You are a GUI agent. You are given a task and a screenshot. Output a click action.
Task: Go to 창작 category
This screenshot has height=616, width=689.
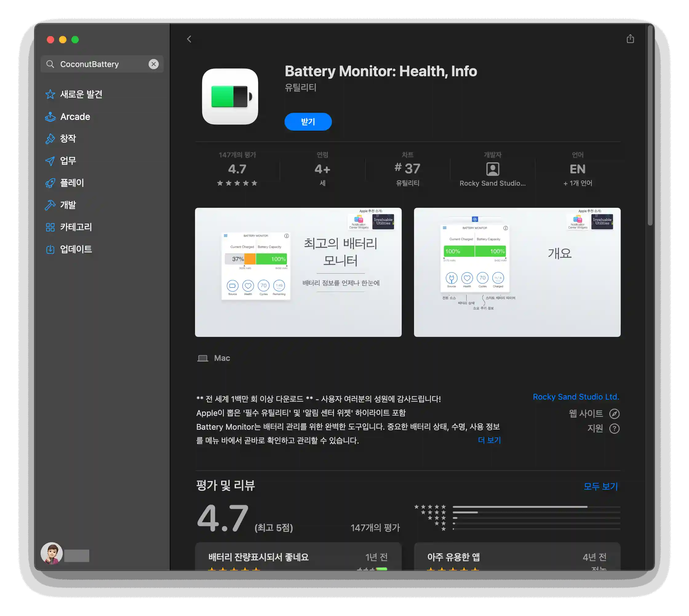coord(68,138)
